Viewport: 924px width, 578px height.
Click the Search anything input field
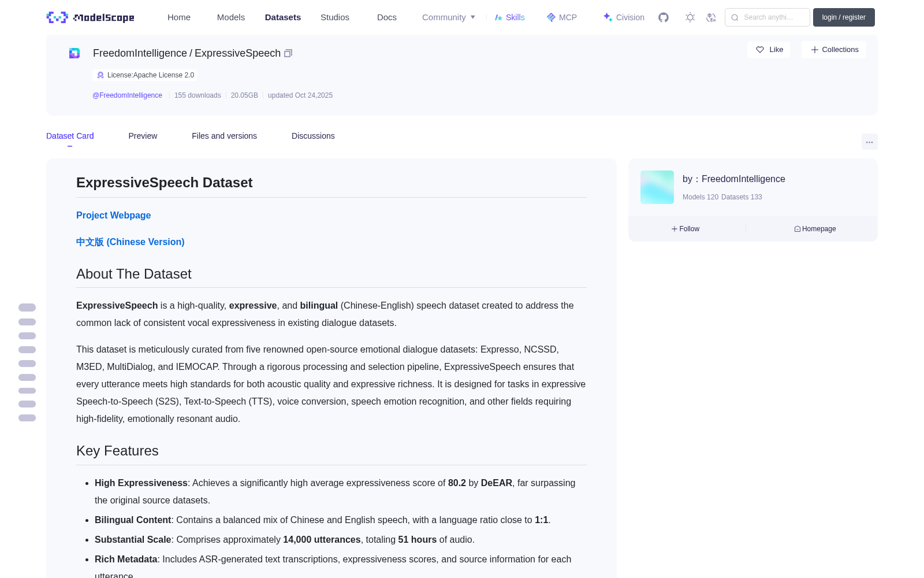767,17
